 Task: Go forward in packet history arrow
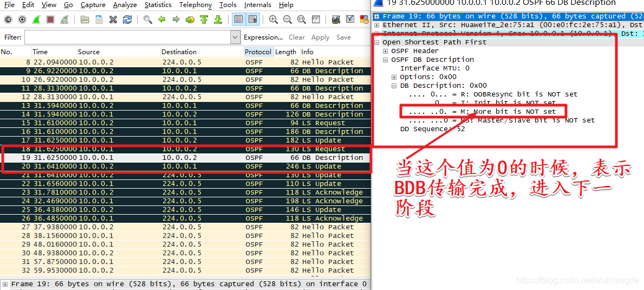click(x=176, y=20)
